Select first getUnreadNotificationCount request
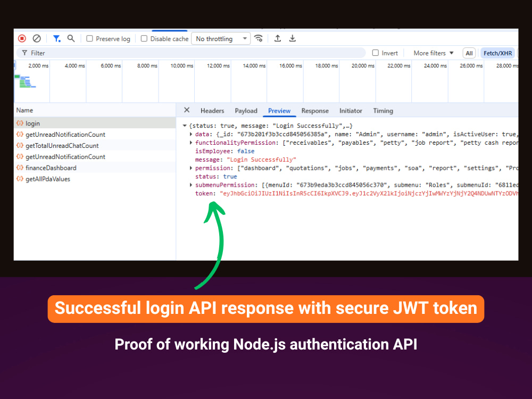532x399 pixels. tap(95, 135)
